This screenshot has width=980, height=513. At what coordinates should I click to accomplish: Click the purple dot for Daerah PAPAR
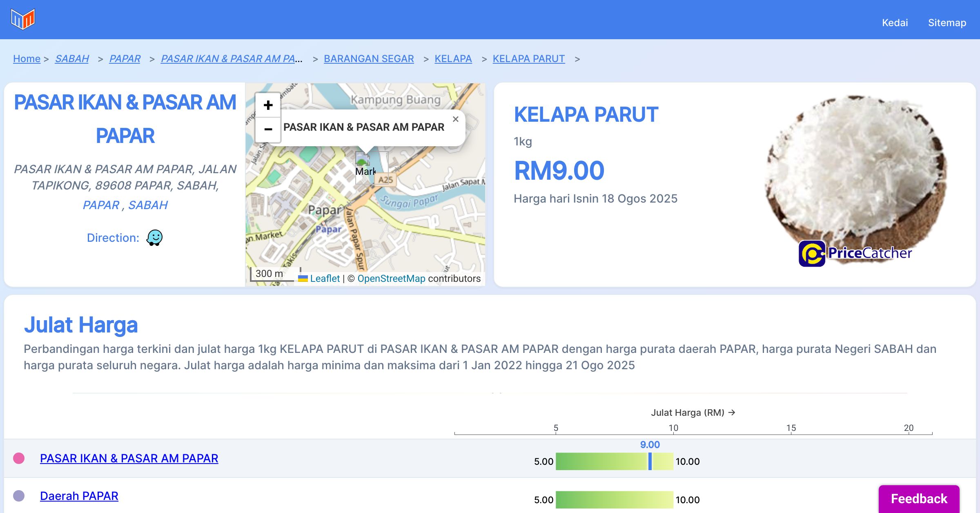[x=19, y=496]
